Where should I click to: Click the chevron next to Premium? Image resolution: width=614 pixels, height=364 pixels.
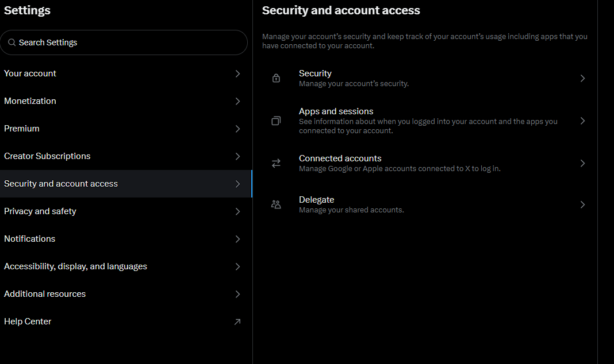click(237, 129)
